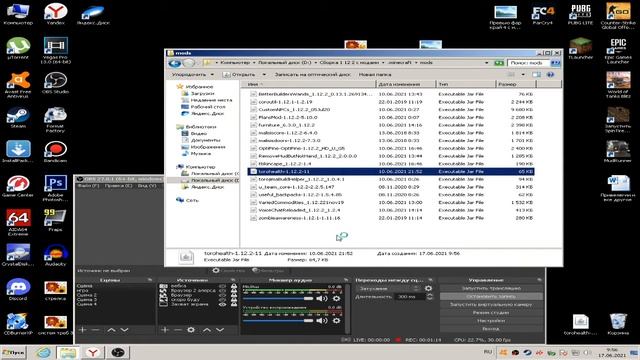Switch to OBS via taskbar icon

[118, 352]
